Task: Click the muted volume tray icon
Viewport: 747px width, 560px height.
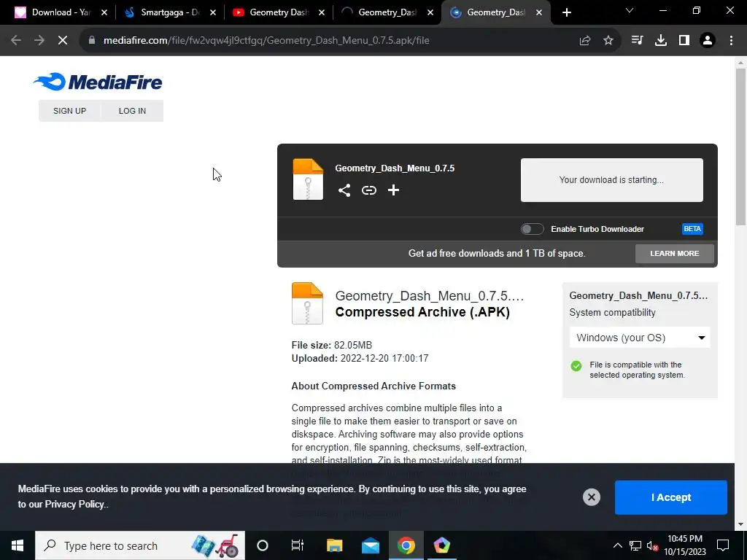Action: (653, 545)
